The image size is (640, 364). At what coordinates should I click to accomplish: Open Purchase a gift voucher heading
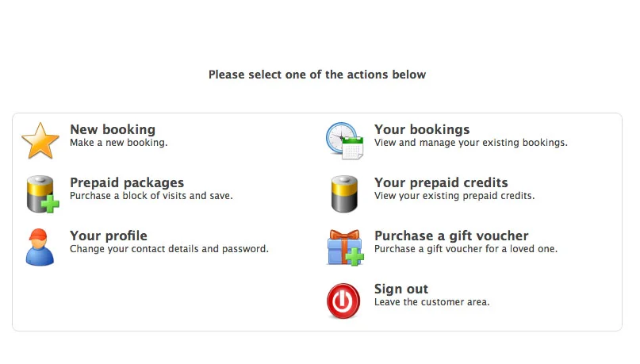point(451,236)
